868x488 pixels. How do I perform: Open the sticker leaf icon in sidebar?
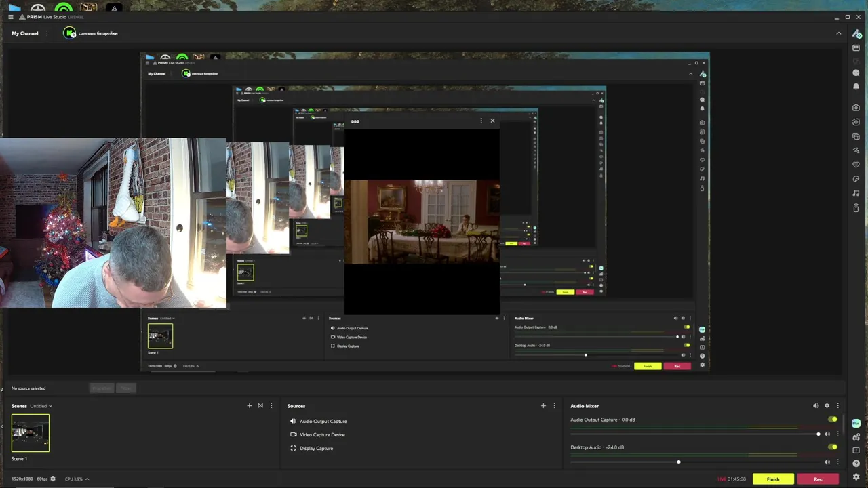pyautogui.click(x=856, y=179)
